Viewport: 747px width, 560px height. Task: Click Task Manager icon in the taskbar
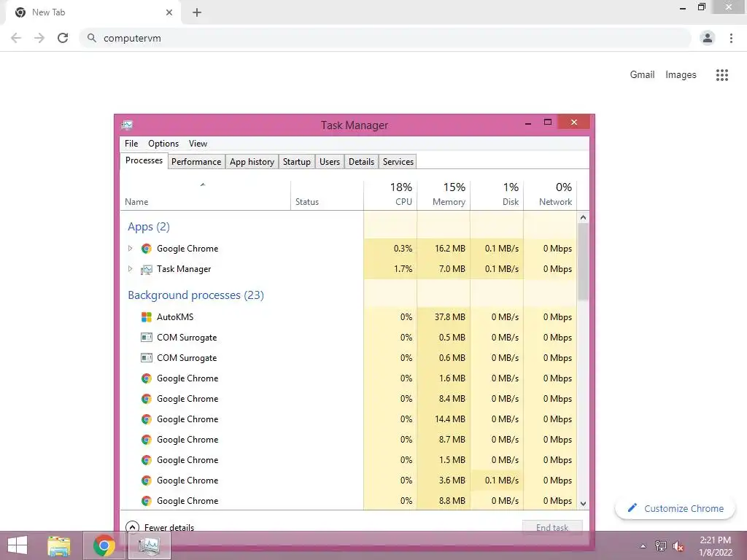149,545
